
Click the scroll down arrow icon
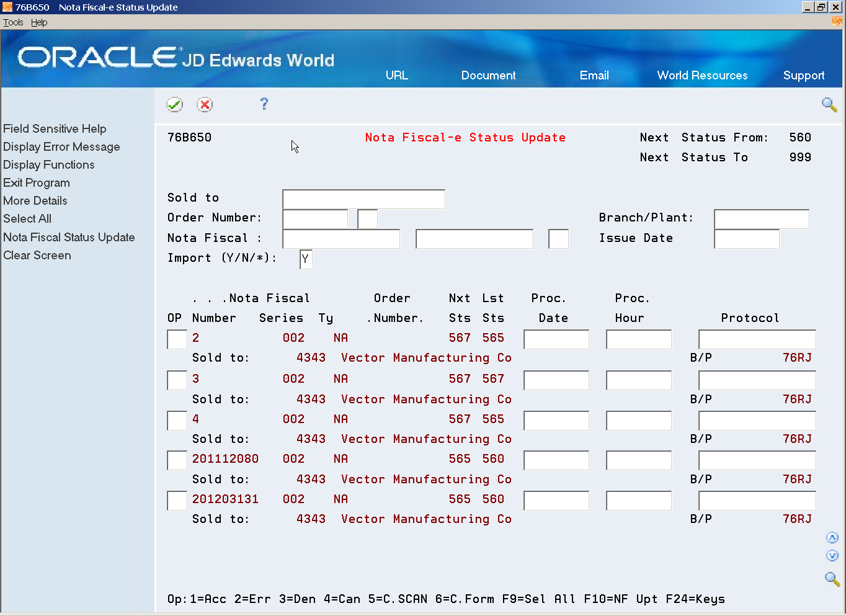click(x=832, y=556)
